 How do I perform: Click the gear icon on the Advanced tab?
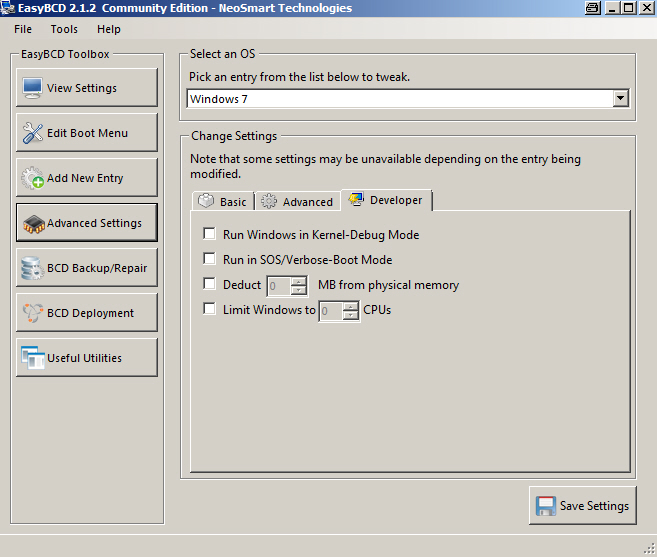point(269,202)
